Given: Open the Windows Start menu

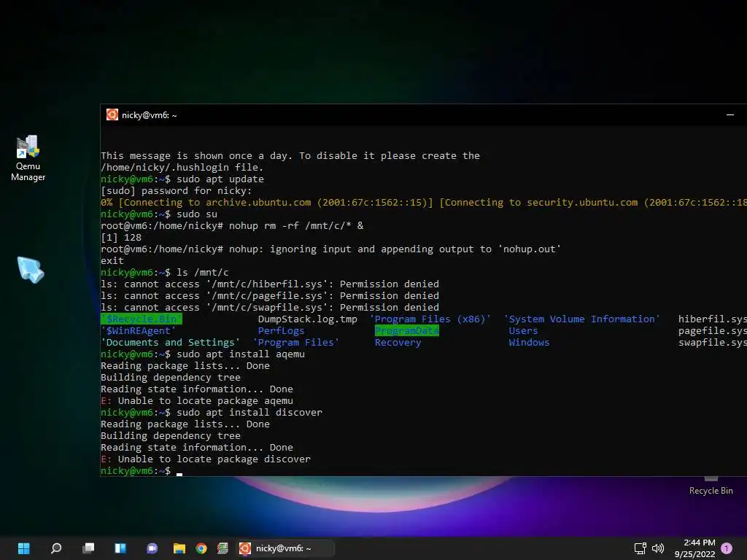Looking at the screenshot, I should click(x=24, y=548).
